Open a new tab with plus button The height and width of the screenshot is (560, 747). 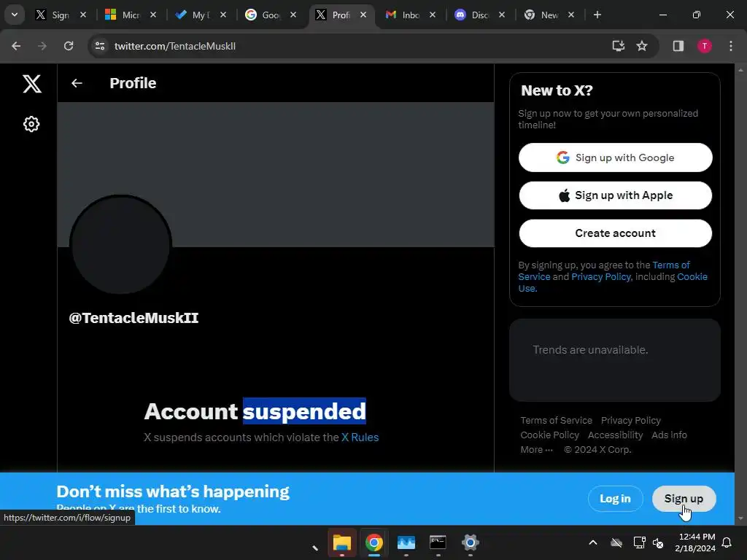pos(597,15)
